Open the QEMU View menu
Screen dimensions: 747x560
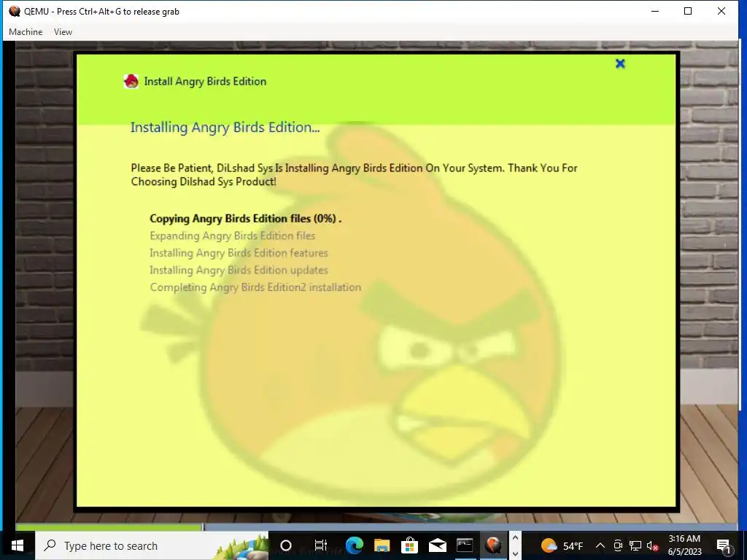(63, 32)
